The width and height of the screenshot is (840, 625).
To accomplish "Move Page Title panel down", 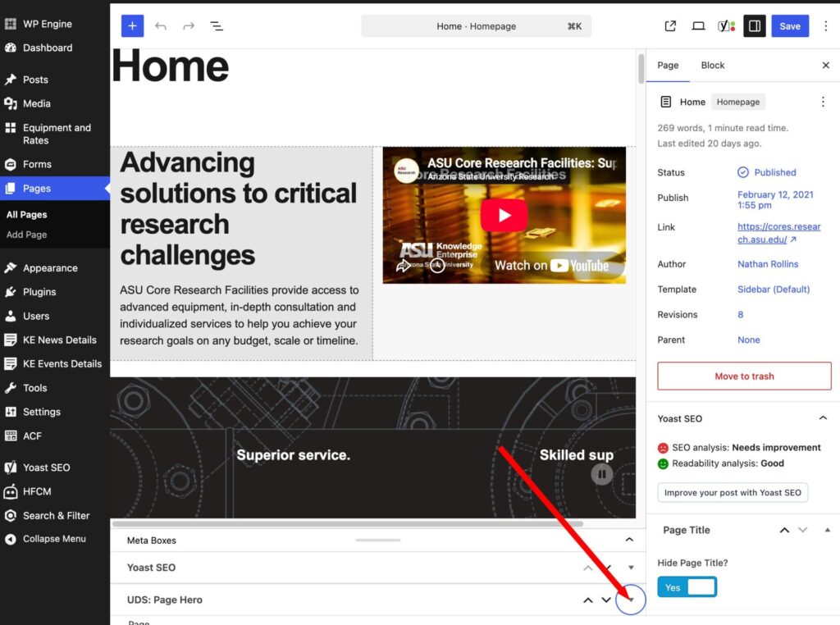I will coord(802,530).
